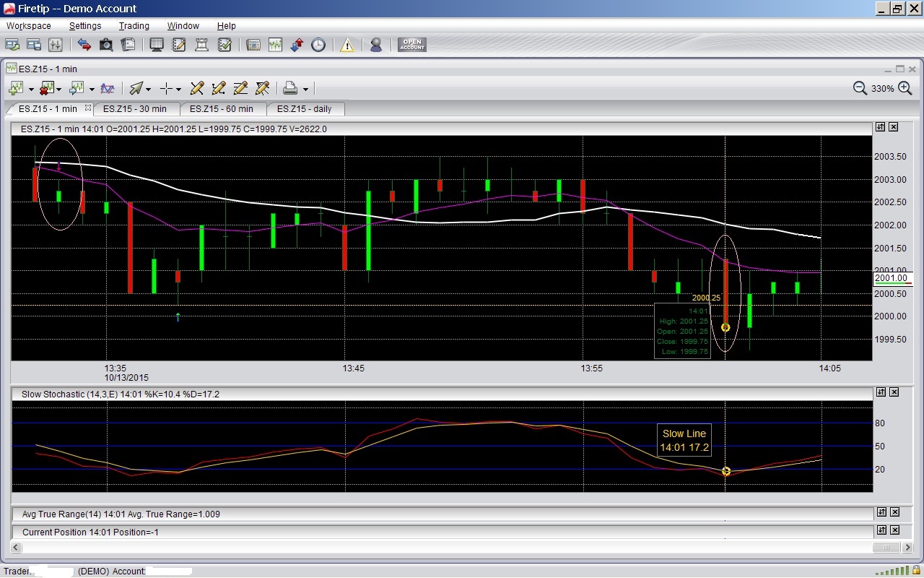Click the chart icon with blue arrow
This screenshot has width=924, height=578.
point(77,88)
